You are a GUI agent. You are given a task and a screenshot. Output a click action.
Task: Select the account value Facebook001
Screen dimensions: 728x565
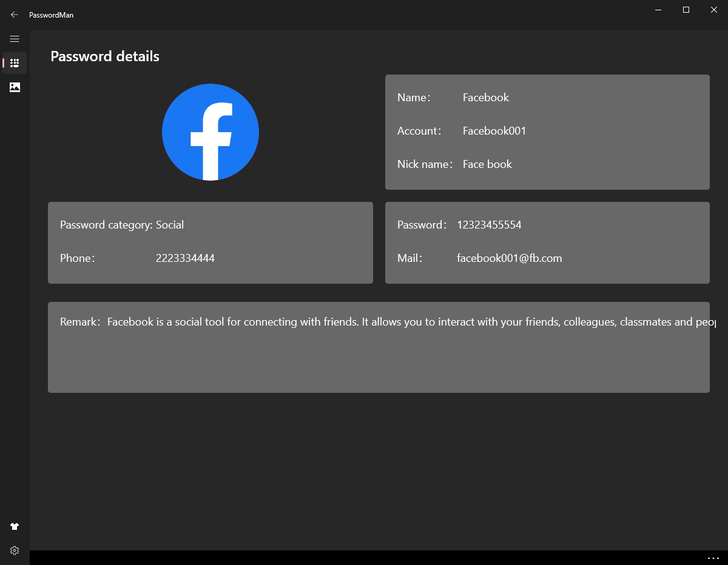(x=494, y=131)
